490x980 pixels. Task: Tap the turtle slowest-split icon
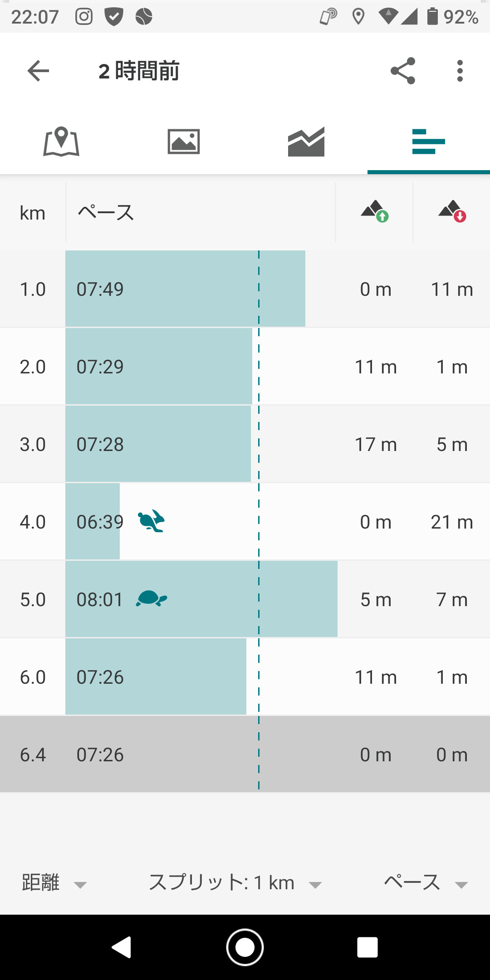(x=152, y=599)
